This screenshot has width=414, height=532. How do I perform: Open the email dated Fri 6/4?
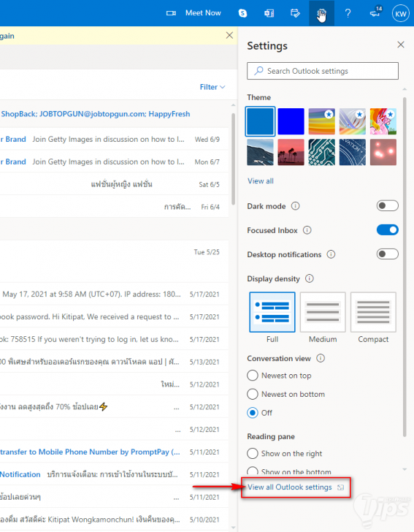point(114,207)
